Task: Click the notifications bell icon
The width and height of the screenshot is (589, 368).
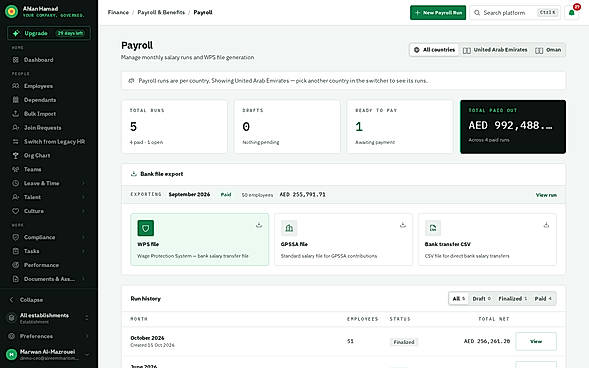Action: 571,13
